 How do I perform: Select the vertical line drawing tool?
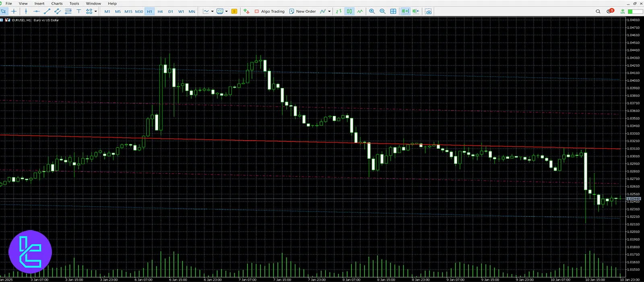click(x=26, y=11)
